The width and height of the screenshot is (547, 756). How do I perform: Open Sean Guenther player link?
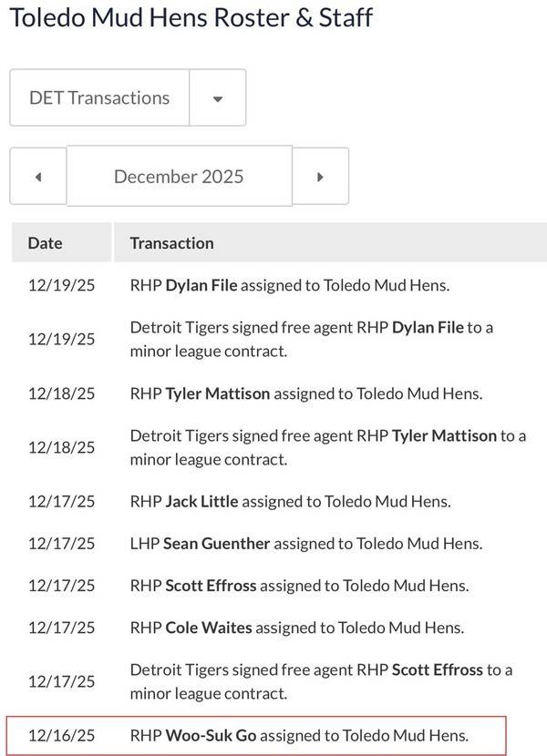(x=216, y=544)
